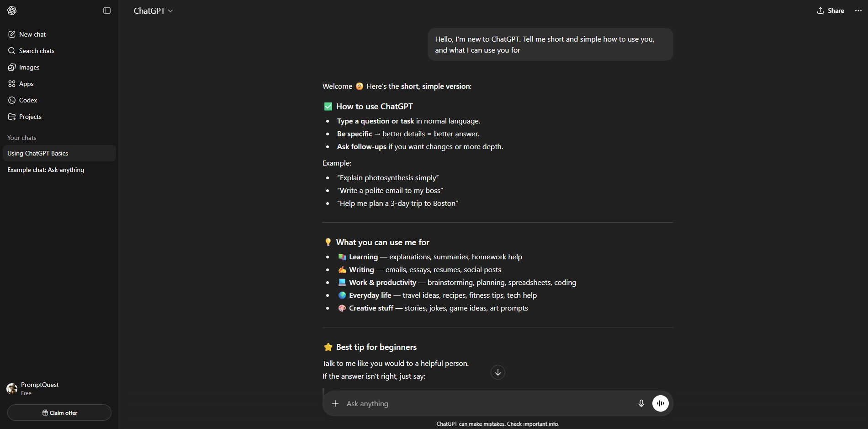
Task: Click the Share button
Action: pos(831,11)
